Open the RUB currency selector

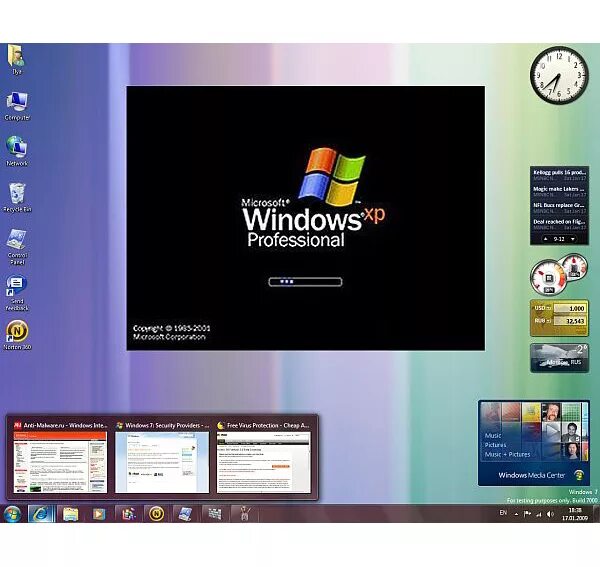coord(543,321)
